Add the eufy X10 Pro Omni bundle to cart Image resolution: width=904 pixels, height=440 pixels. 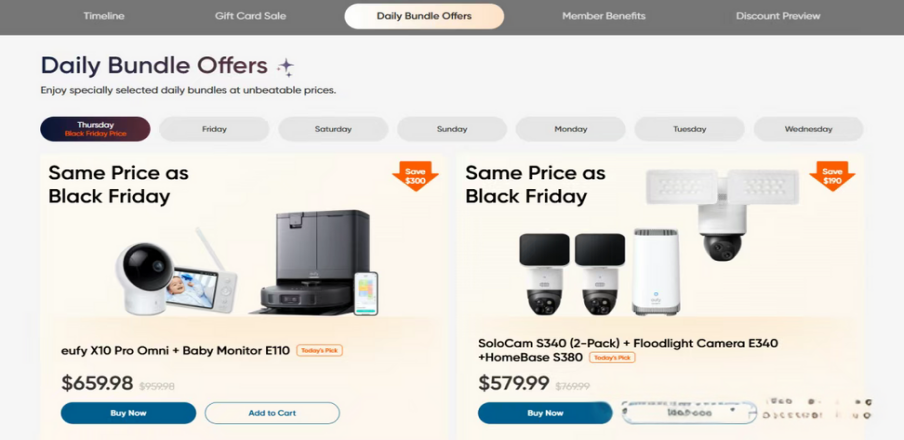tap(272, 413)
